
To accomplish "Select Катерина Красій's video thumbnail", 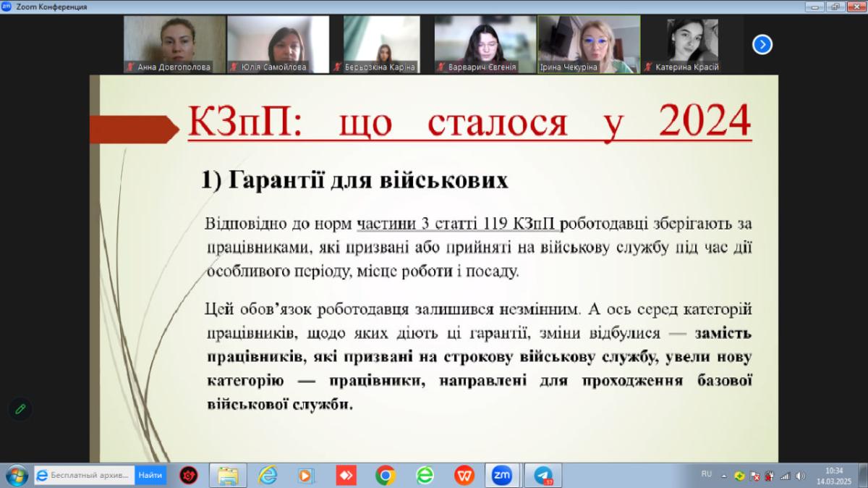I will (693, 43).
